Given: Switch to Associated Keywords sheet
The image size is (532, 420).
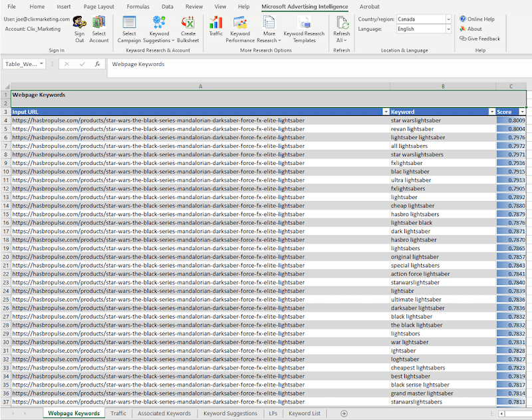Looking at the screenshot, I should coord(164,413).
